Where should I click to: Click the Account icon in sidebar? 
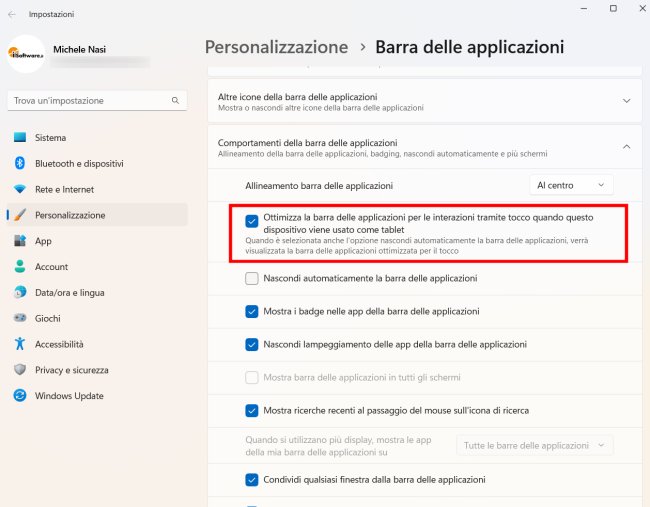(x=19, y=267)
